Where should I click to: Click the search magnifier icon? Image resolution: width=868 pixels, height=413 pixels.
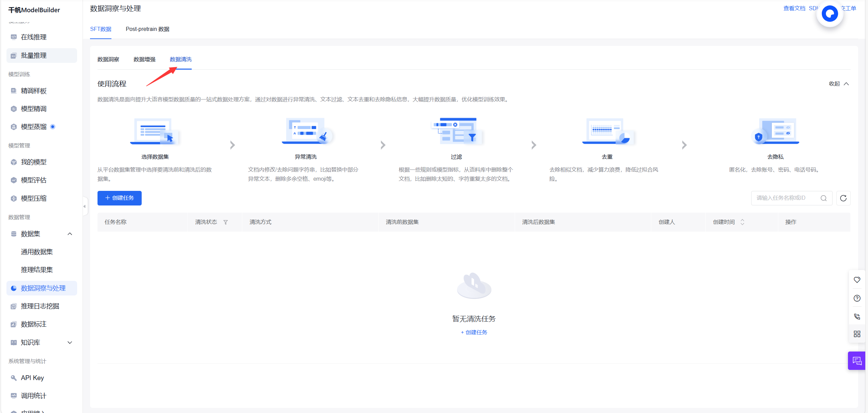pos(823,198)
